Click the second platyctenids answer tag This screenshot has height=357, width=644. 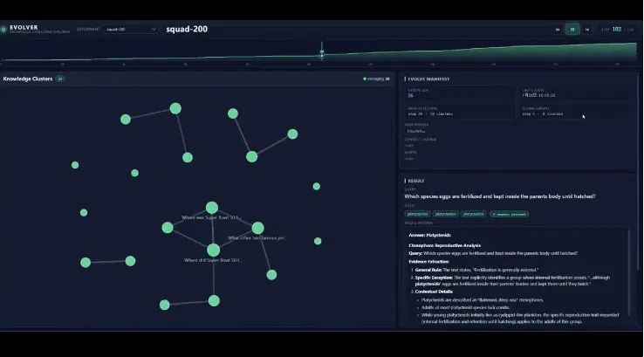click(445, 214)
